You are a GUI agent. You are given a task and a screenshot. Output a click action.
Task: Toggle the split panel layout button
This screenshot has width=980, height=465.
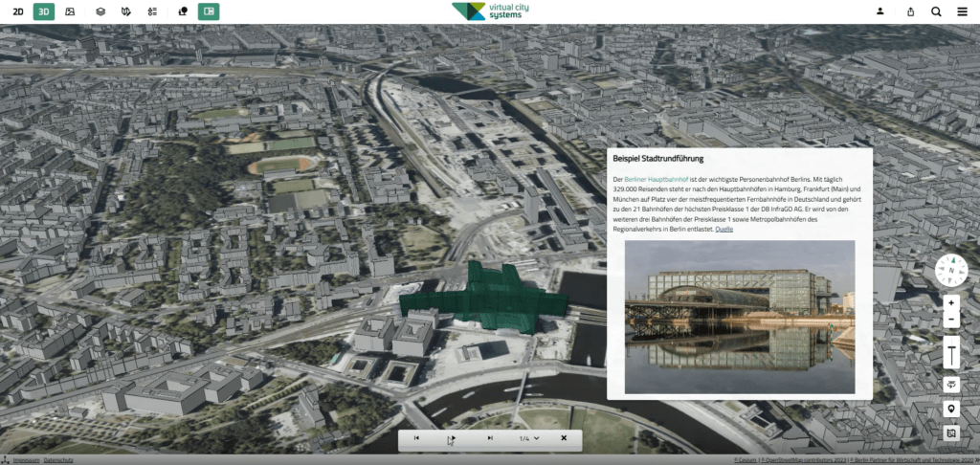click(x=209, y=11)
